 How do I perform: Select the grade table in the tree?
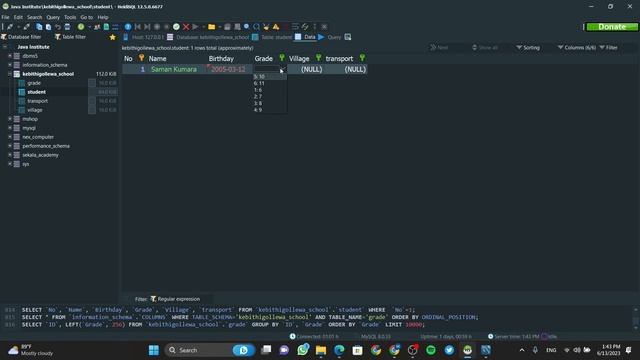(34, 83)
